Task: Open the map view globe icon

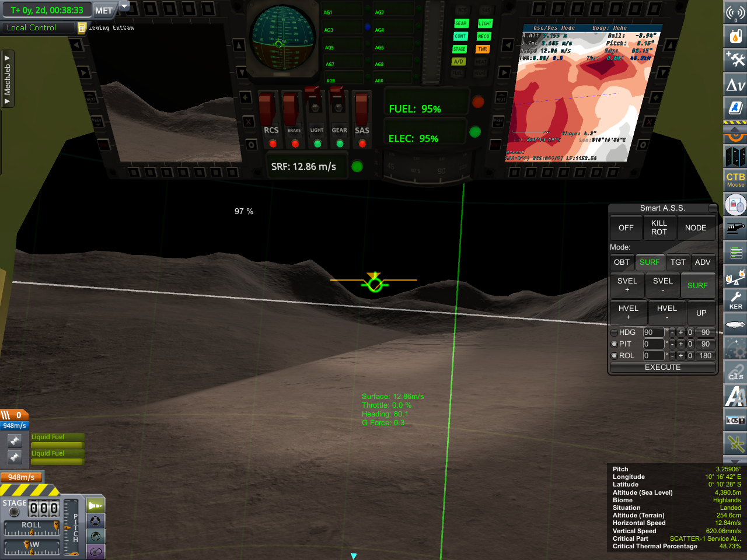Action: click(95, 536)
